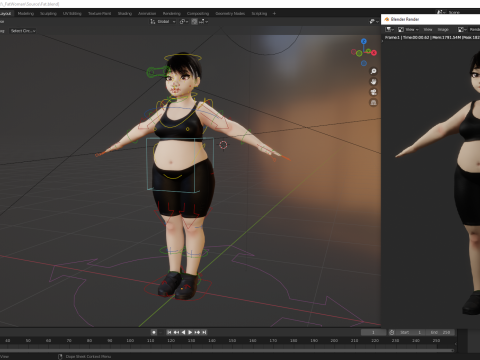The height and width of the screenshot is (360, 480).
Task: Toggle the snapping magnet button
Action: [x=194, y=22]
